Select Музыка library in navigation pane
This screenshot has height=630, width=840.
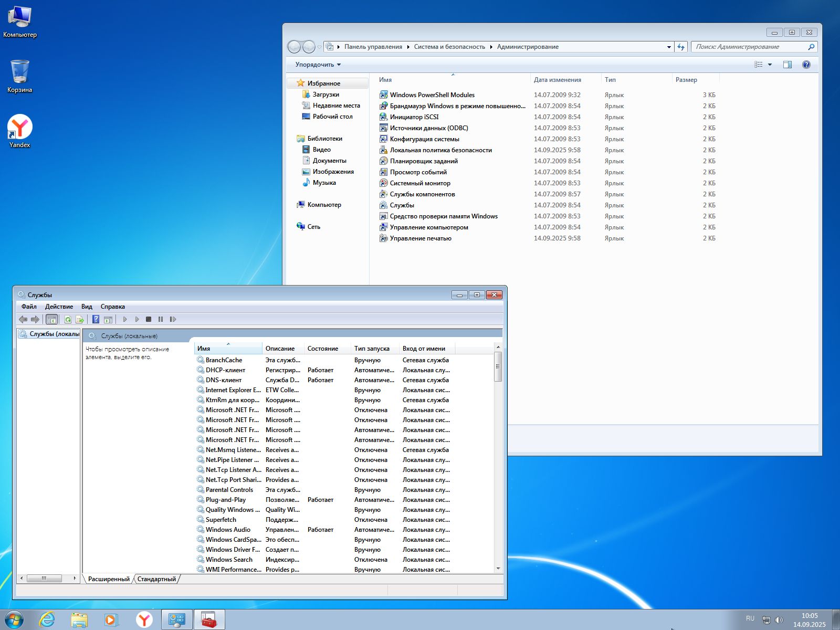click(324, 183)
